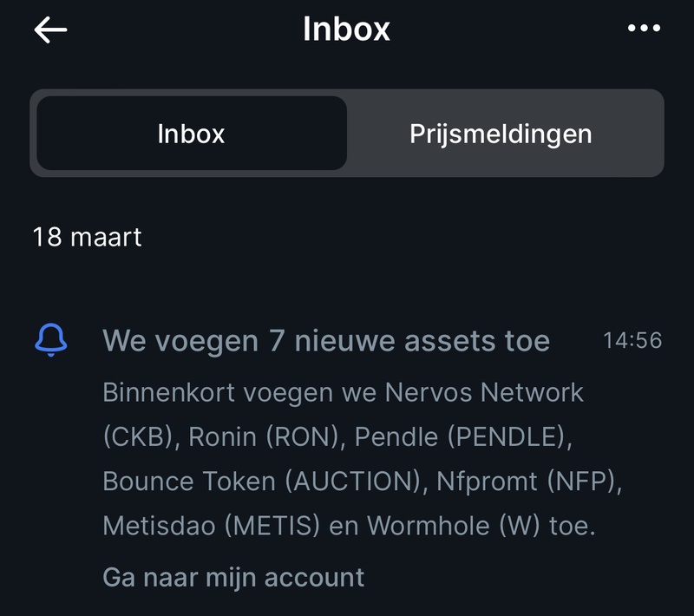This screenshot has height=616, width=694.
Task: Select the Inbox tab in segmented control
Action: tap(191, 134)
